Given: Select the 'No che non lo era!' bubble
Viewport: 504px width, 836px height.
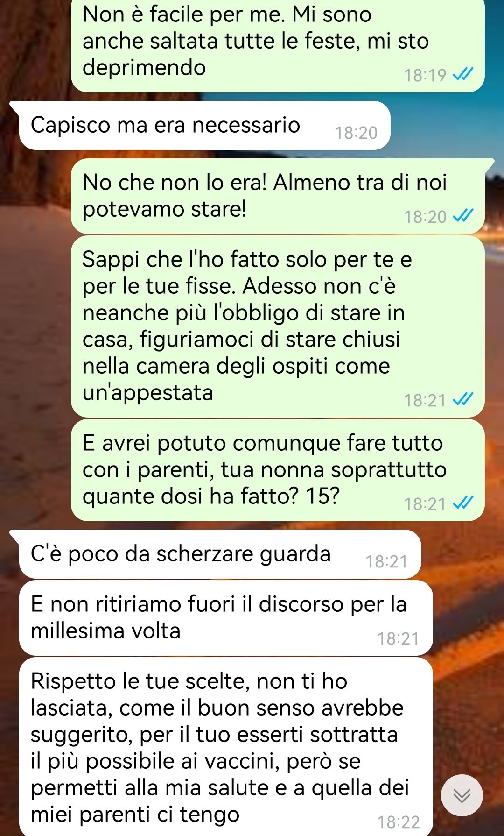Looking at the screenshot, I should click(278, 196).
